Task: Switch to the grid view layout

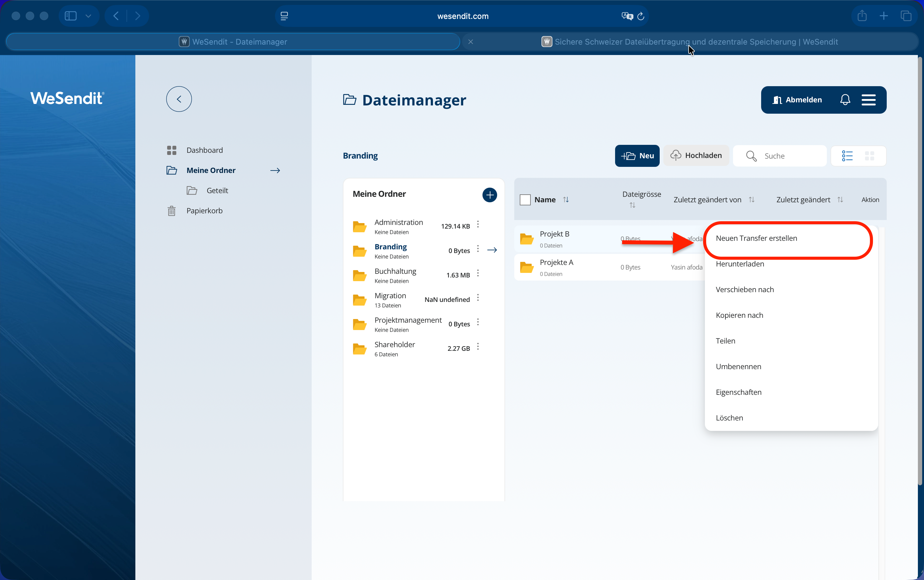Action: (x=870, y=156)
